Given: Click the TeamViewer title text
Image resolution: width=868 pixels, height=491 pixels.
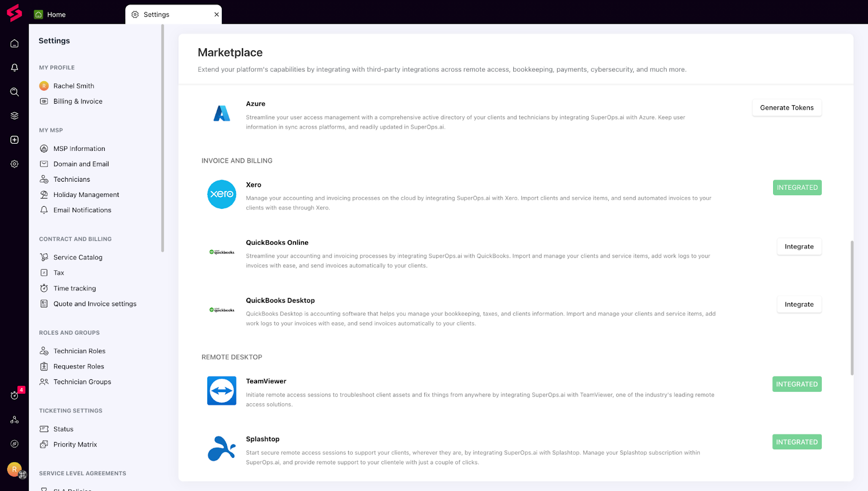Looking at the screenshot, I should pos(266,381).
